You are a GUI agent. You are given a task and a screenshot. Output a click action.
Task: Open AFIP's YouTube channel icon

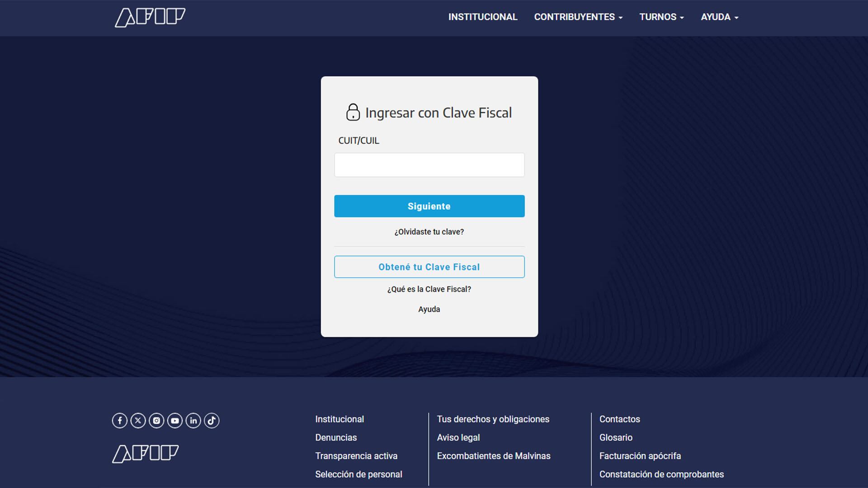pos(175,420)
